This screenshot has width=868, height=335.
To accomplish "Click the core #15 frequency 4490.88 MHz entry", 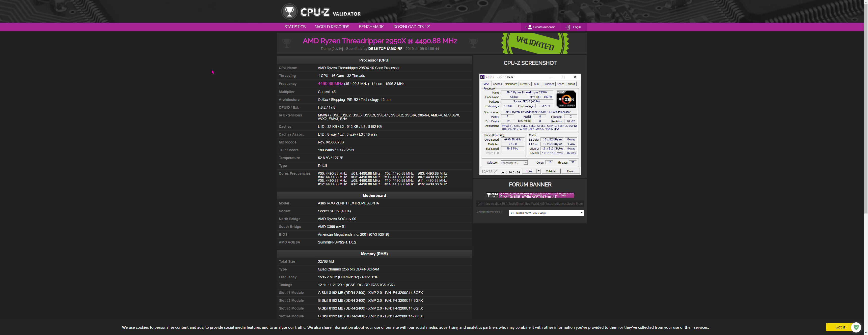I will (432, 184).
